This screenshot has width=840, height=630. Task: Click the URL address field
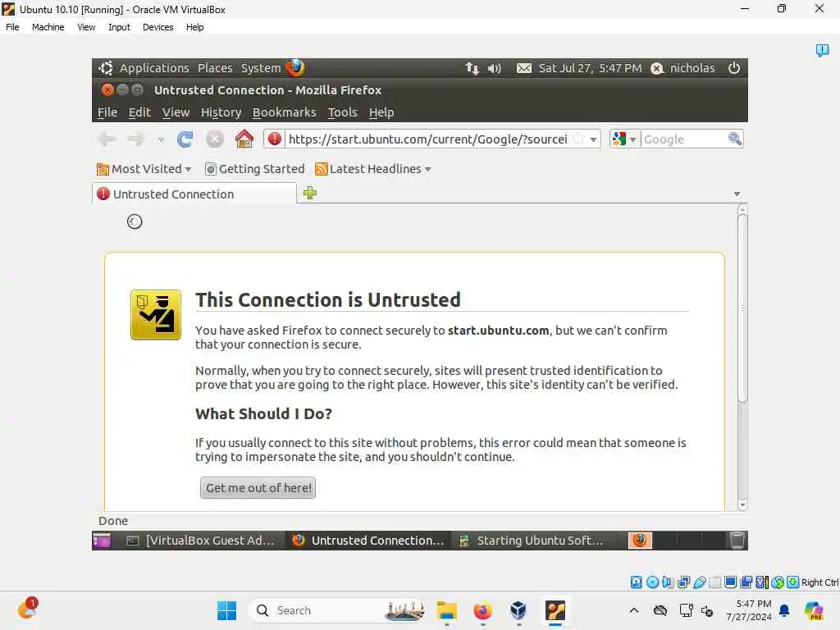(x=427, y=139)
